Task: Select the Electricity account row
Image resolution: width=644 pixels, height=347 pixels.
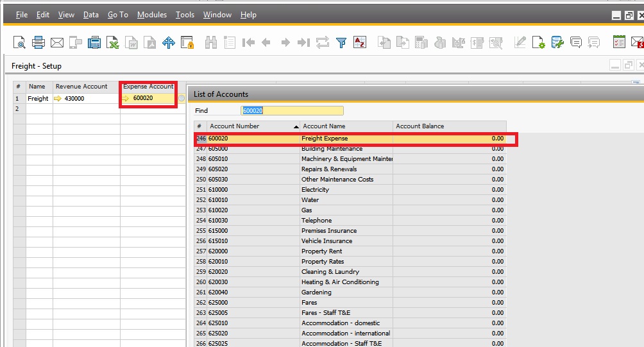Action: pos(350,190)
